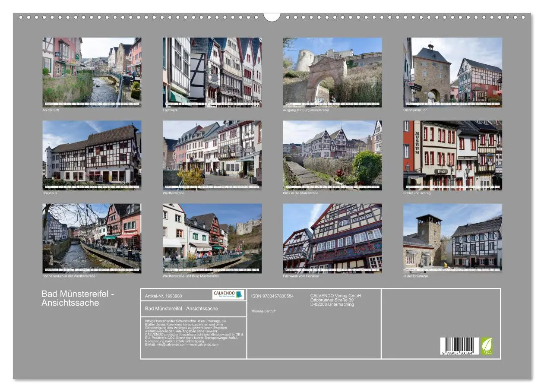Screen dimensions: 544x392
Task: Click the large title 'Bad Münstereifel - Ansichtssache'
Action: pos(78,298)
